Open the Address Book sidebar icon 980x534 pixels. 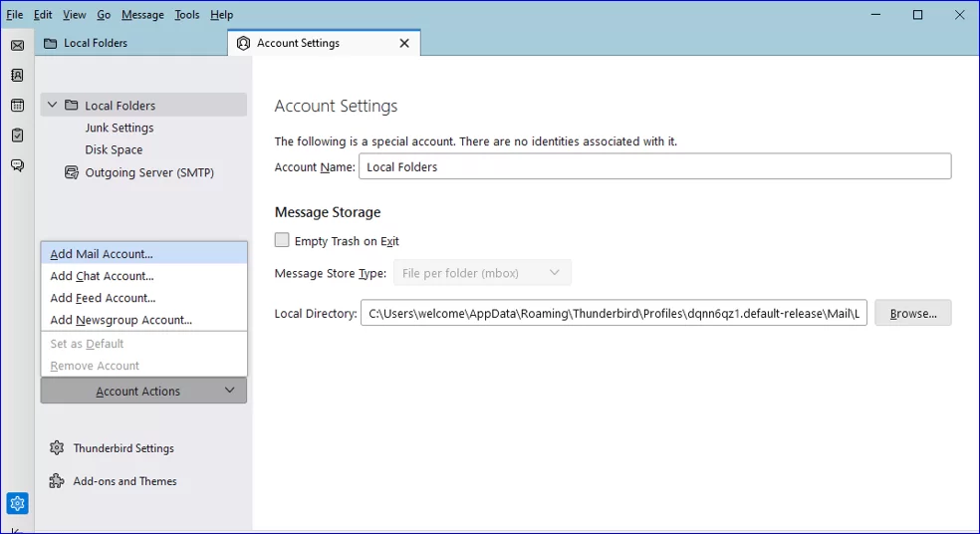coord(18,76)
